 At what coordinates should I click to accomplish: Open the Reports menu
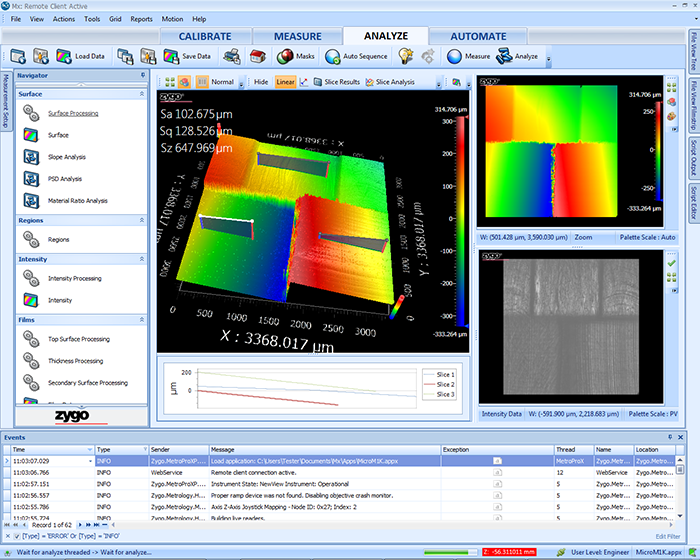(142, 19)
